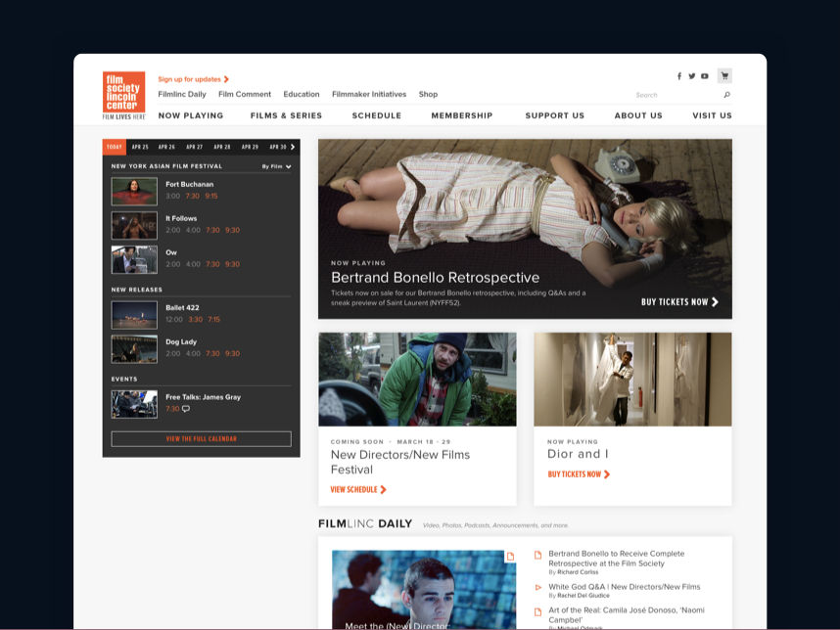Open the NOW PLAYING menu

pos(191,115)
